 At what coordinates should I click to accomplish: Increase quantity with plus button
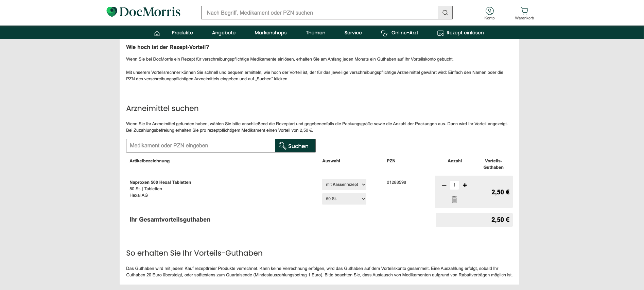(465, 185)
